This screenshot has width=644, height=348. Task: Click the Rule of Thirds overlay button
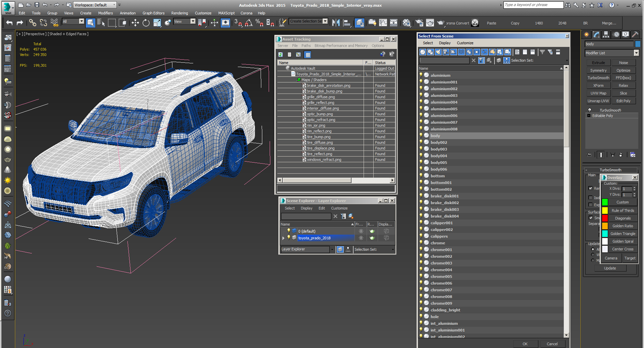(x=623, y=211)
